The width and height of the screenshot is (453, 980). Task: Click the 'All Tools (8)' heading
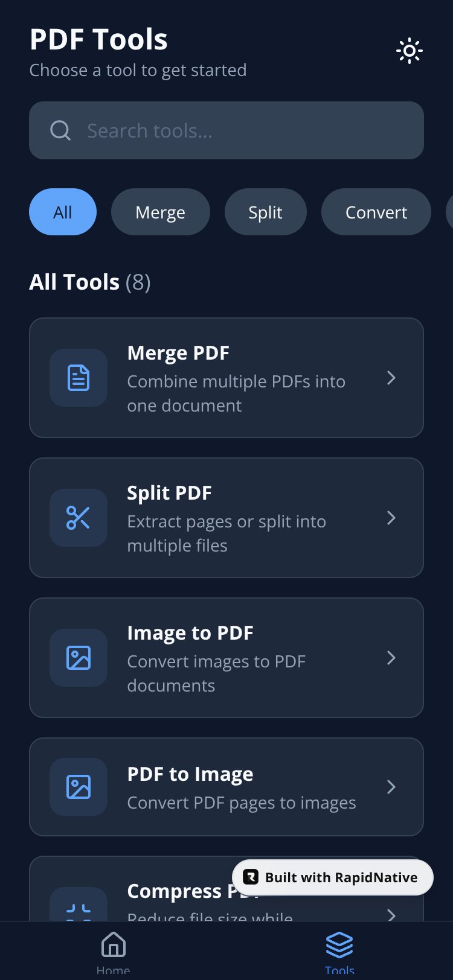point(90,282)
